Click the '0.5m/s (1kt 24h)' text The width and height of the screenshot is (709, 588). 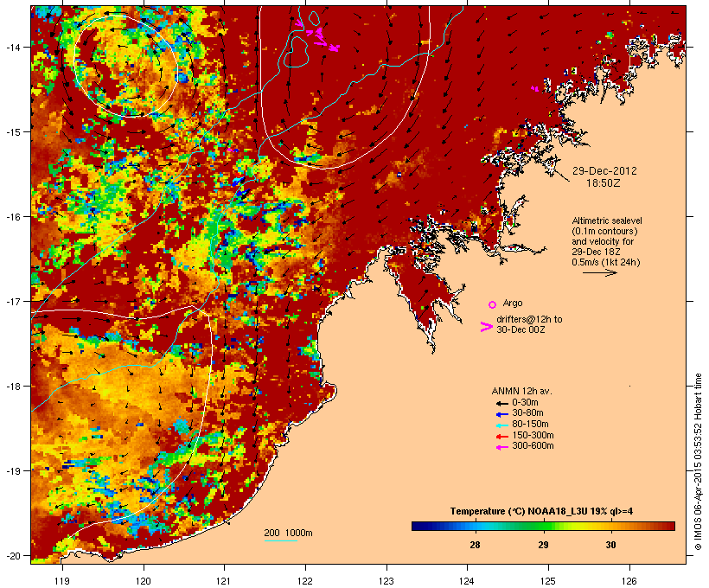point(606,262)
